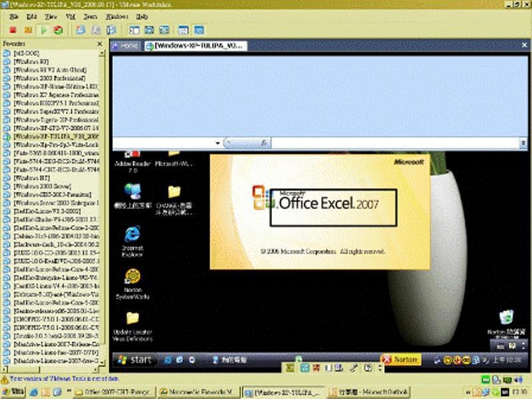Click the 我的電腦 guest taskbar button

(229, 360)
